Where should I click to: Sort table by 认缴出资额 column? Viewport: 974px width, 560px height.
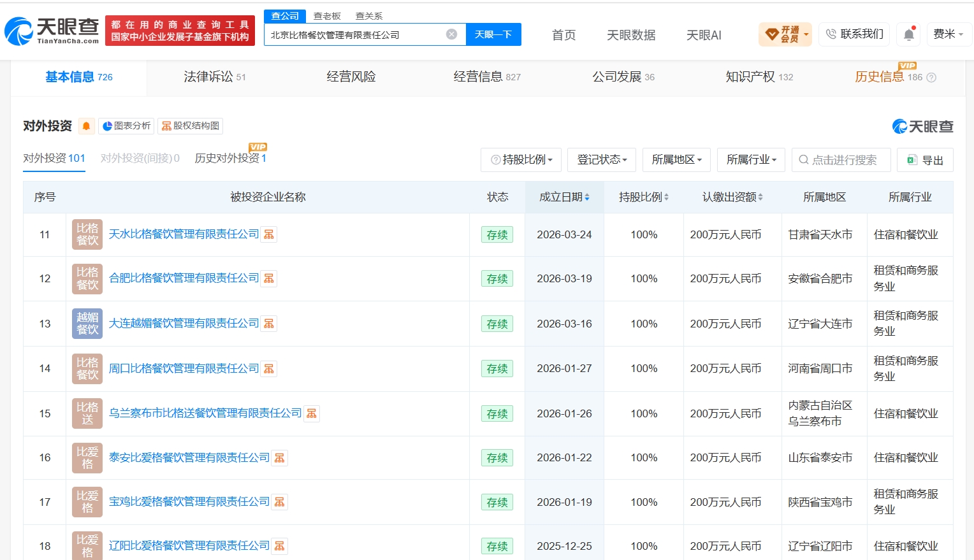pyautogui.click(x=732, y=197)
